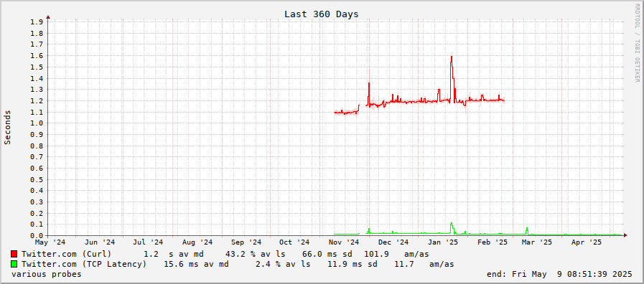644x284 pixels.
Task: Click the "Jan '25" x-axis label
Action: click(x=443, y=242)
